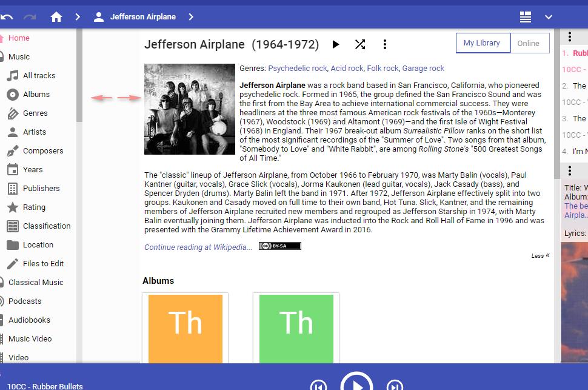The width and height of the screenshot is (588, 390).
Task: Collapse the biography with Less
Action: click(x=540, y=255)
